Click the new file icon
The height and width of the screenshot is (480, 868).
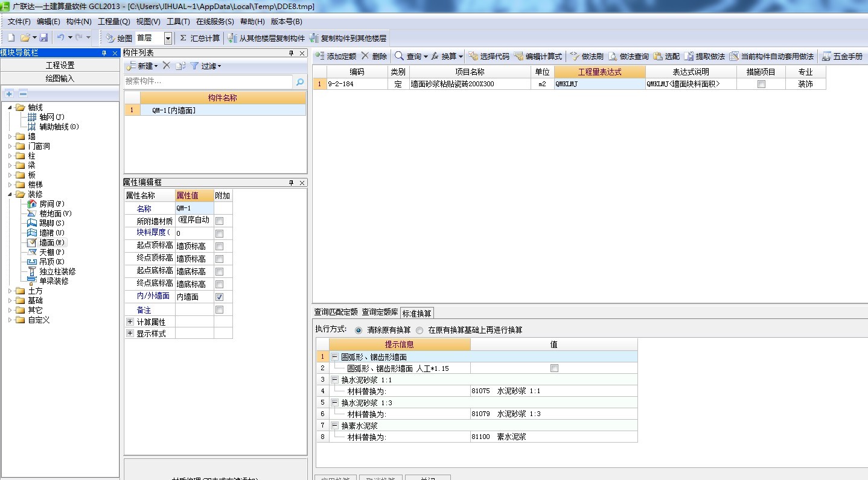tap(11, 38)
